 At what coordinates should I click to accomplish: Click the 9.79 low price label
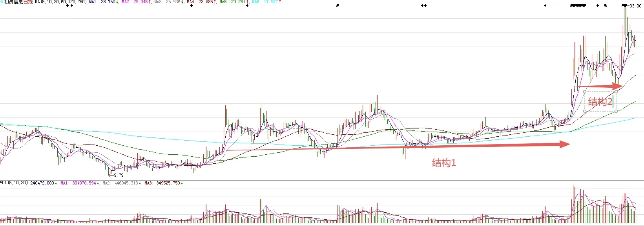click(x=119, y=175)
